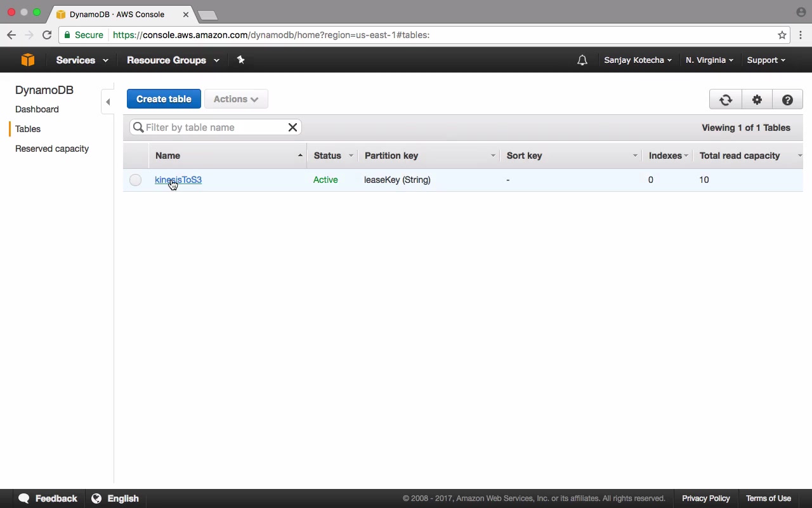Click the Chrome profile icon
812x508 pixels.
tap(801, 12)
